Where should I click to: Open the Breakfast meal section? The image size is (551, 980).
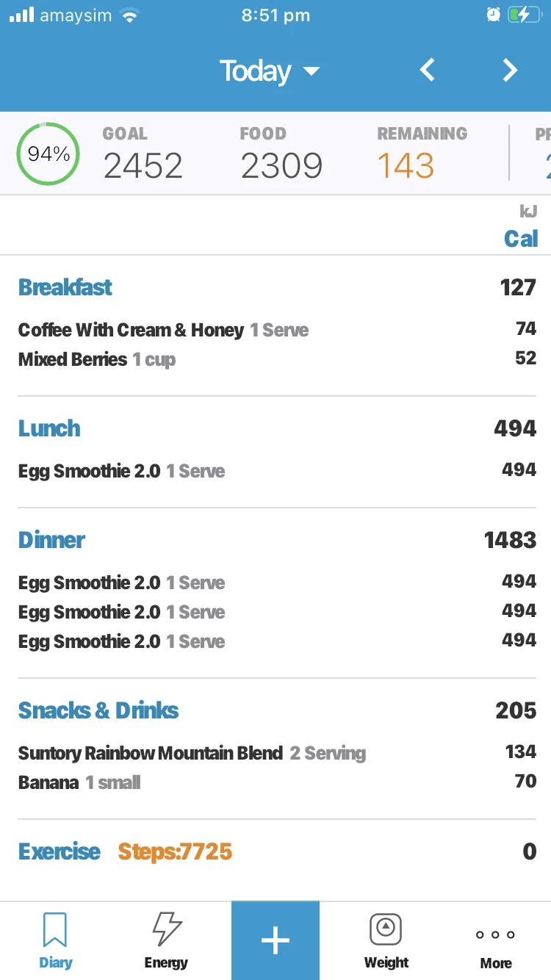(65, 287)
